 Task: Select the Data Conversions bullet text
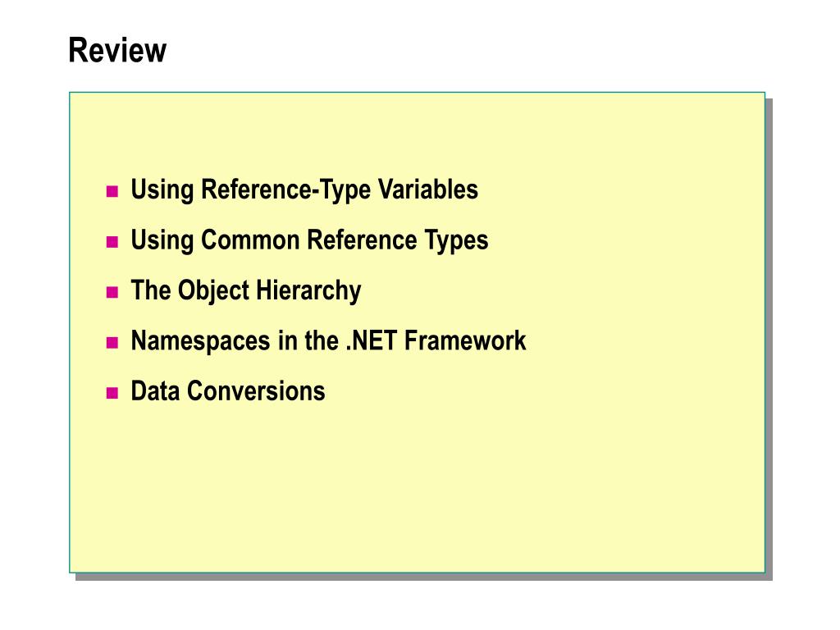point(228,391)
